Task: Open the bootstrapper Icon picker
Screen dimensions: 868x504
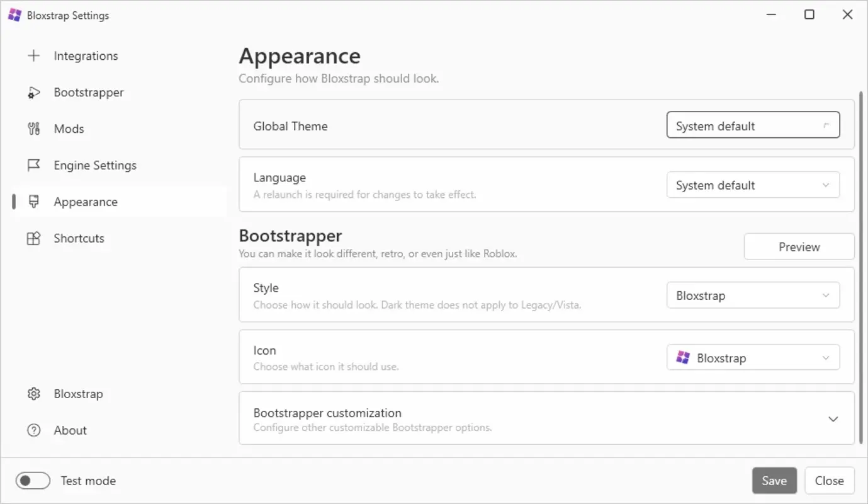Action: click(x=753, y=357)
